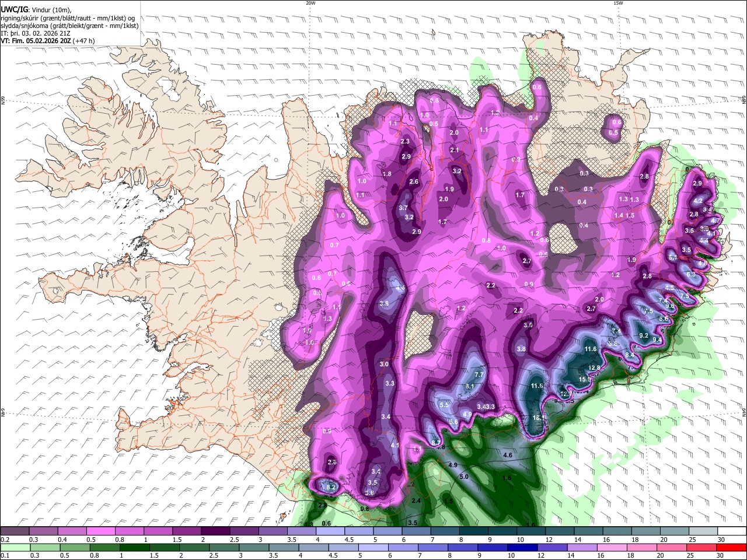Click top-row legend swatch between 10 and 12
The height and width of the screenshot is (560, 747).
(531, 531)
